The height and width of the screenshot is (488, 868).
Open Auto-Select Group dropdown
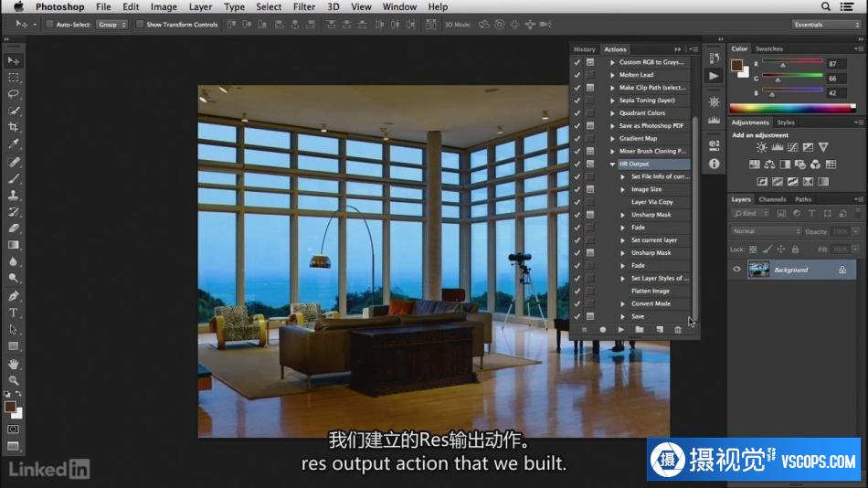tap(111, 25)
